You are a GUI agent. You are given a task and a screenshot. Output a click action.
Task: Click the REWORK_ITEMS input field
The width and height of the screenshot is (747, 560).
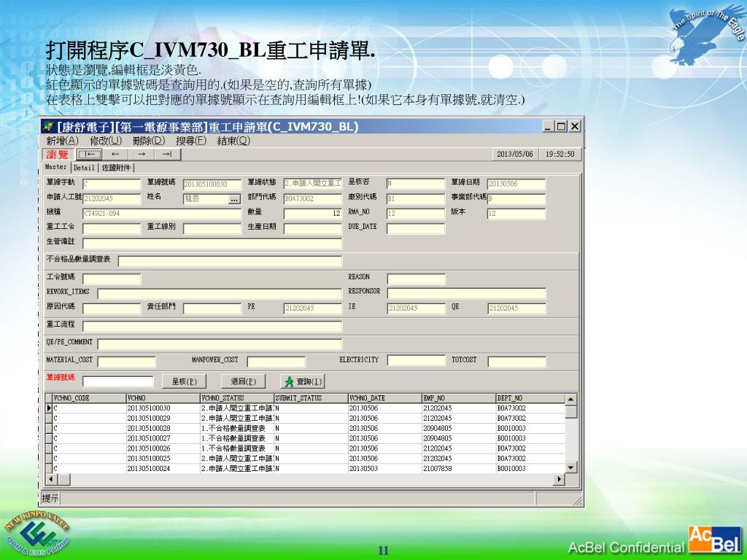[220, 293]
